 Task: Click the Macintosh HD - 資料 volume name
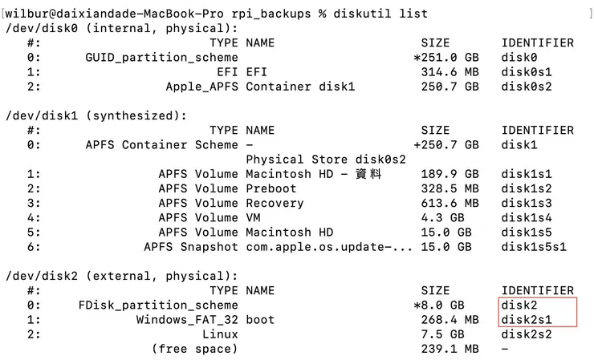coord(313,174)
